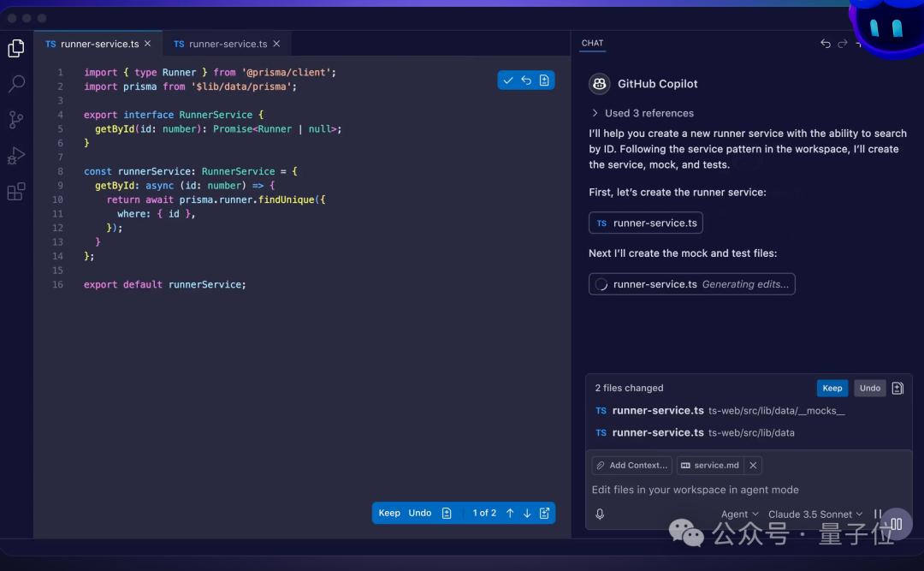Open the Explorer view in the activity bar

[15, 48]
